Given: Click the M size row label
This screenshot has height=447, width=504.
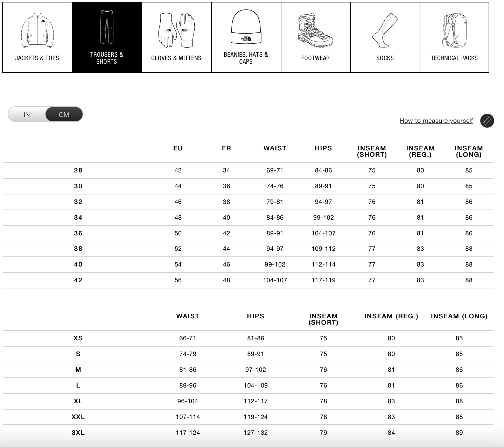Looking at the screenshot, I should coord(78,370).
